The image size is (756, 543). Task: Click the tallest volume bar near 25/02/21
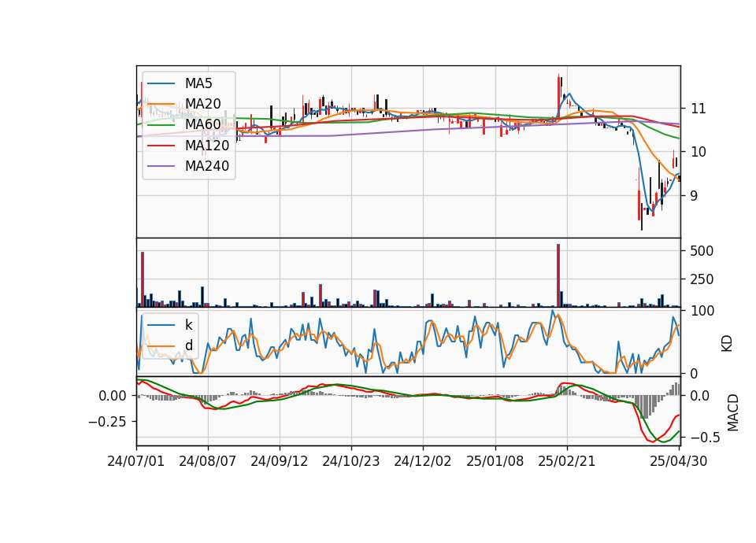pyautogui.click(x=558, y=275)
